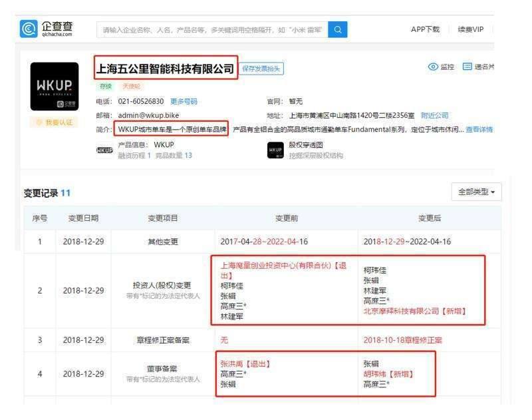Click the 保存发票抬头 button
The image size is (532, 420).
pos(261,69)
